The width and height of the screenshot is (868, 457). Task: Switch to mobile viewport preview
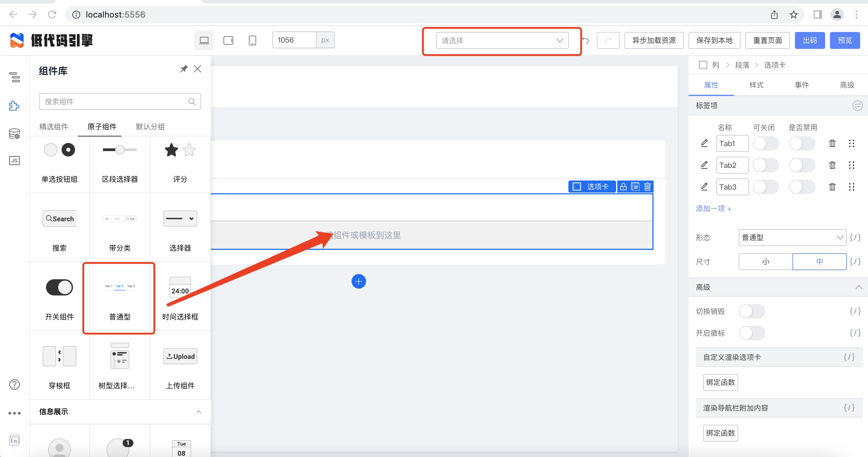point(253,40)
